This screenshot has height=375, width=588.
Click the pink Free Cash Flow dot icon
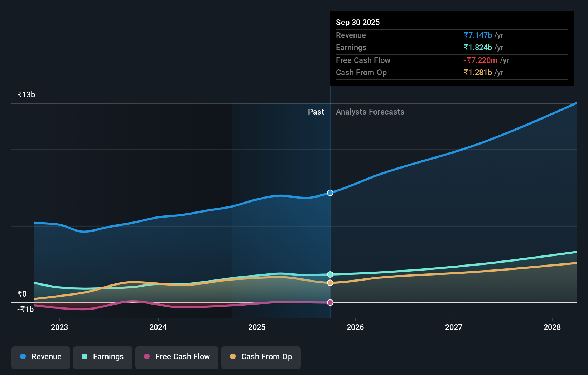pyautogui.click(x=146, y=357)
